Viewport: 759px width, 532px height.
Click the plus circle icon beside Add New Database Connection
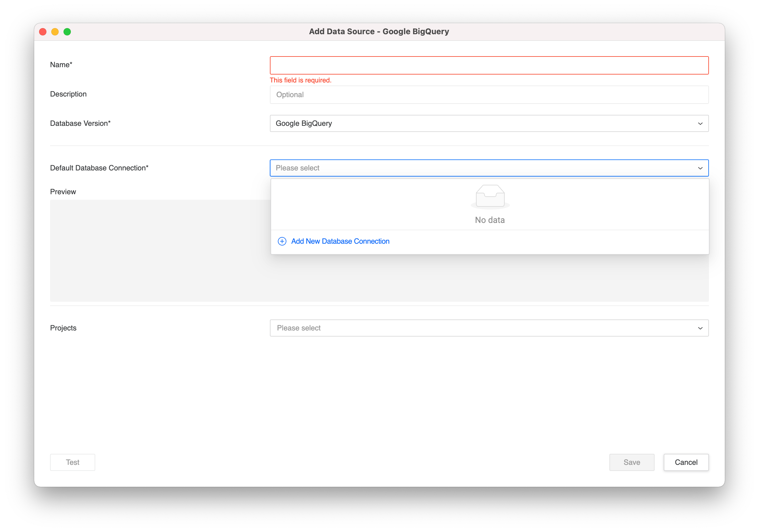pos(282,241)
